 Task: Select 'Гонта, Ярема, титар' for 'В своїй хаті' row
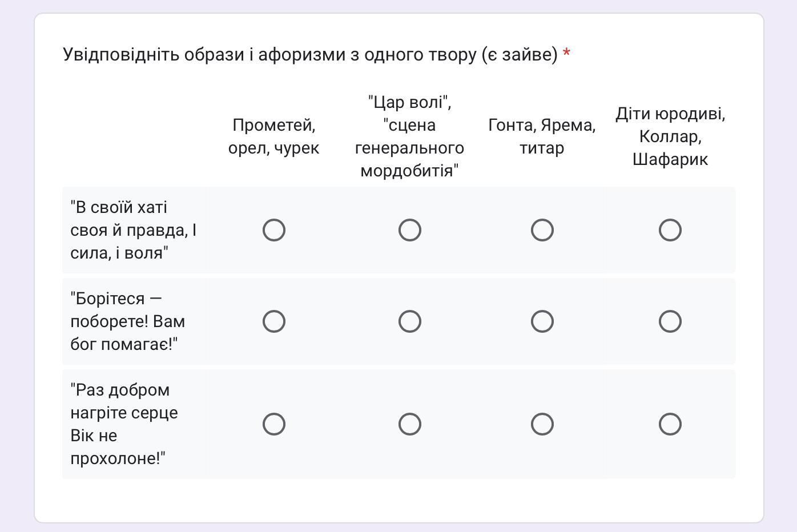pos(542,230)
